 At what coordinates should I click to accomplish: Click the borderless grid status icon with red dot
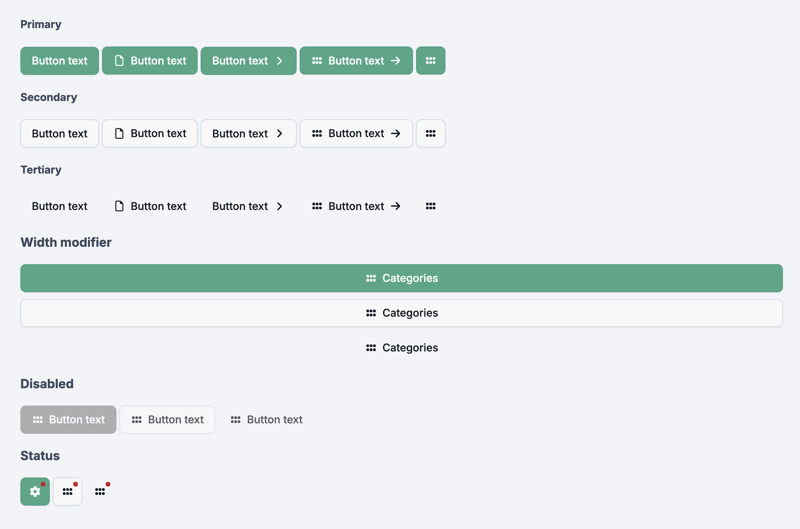101,492
